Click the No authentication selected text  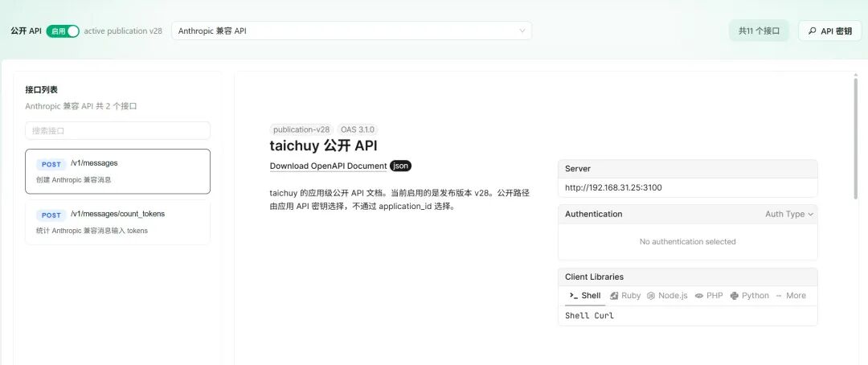pyautogui.click(x=687, y=242)
